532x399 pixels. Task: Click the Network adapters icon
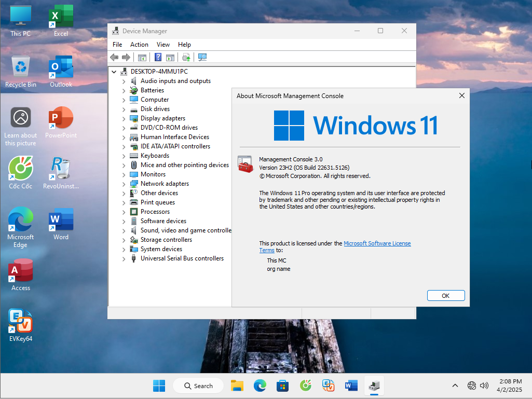(x=134, y=184)
